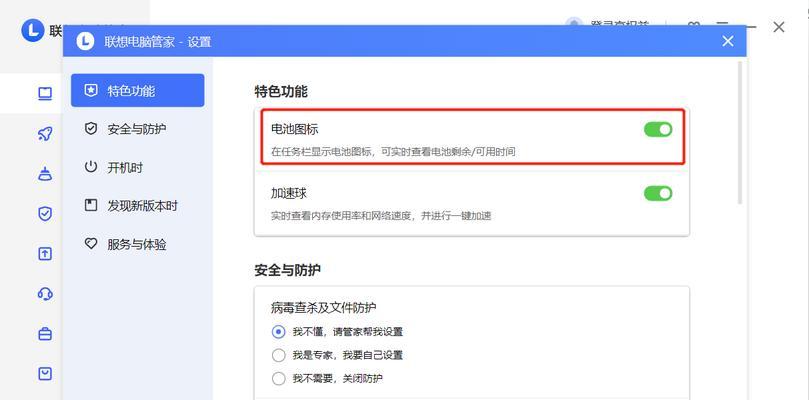Image resolution: width=809 pixels, height=400 pixels.
Task: Close the settings dialog
Action: (728, 41)
